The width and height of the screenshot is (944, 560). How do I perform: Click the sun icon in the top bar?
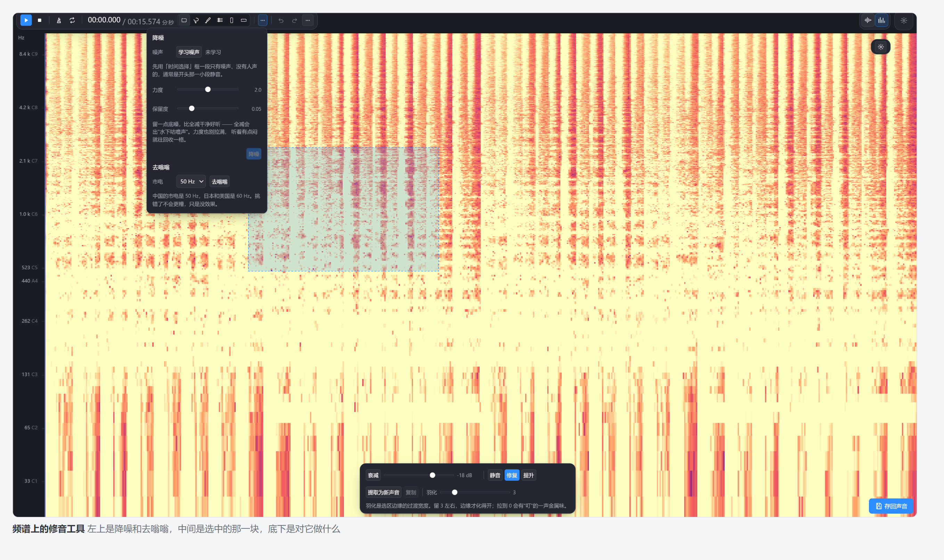[904, 20]
